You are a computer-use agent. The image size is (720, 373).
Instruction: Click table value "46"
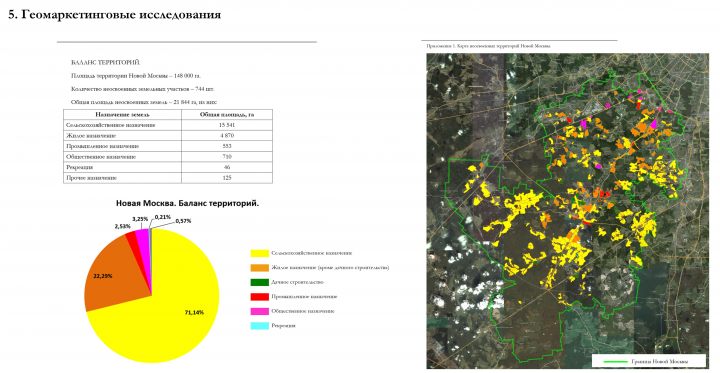pyautogui.click(x=227, y=167)
